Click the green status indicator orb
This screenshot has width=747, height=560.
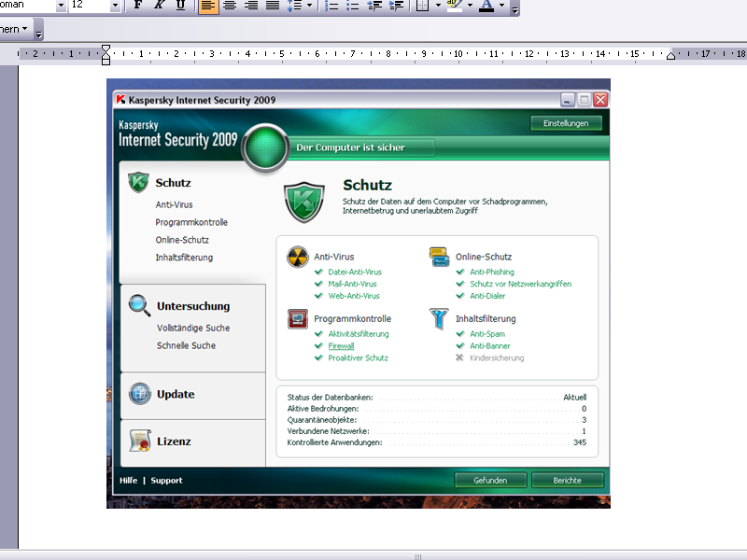pos(265,147)
